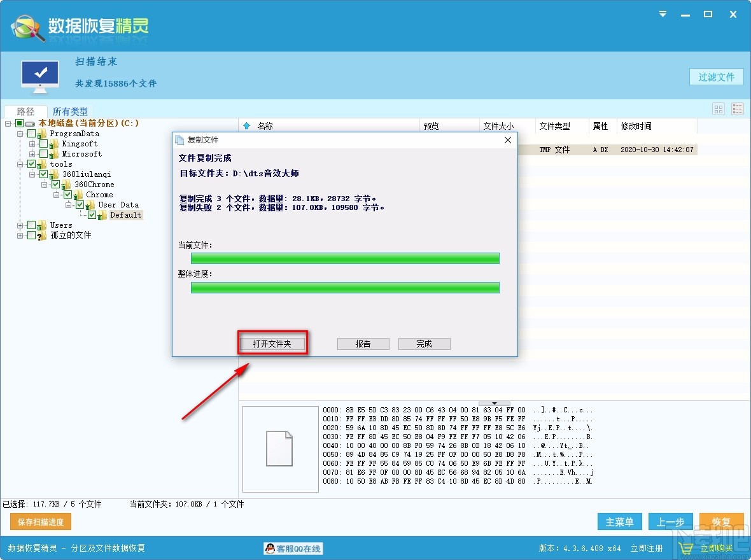Switch to grid thumbnail view
The image size is (751, 560).
[718, 109]
